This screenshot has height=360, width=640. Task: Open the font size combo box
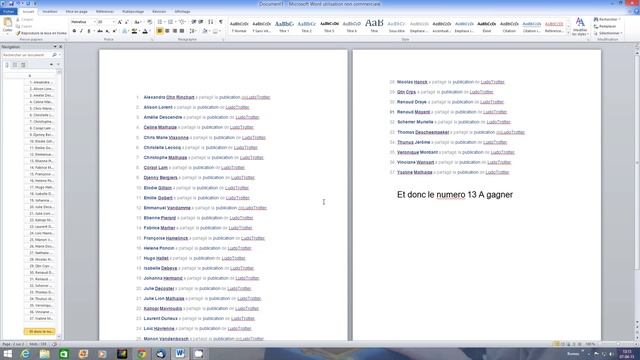point(106,22)
